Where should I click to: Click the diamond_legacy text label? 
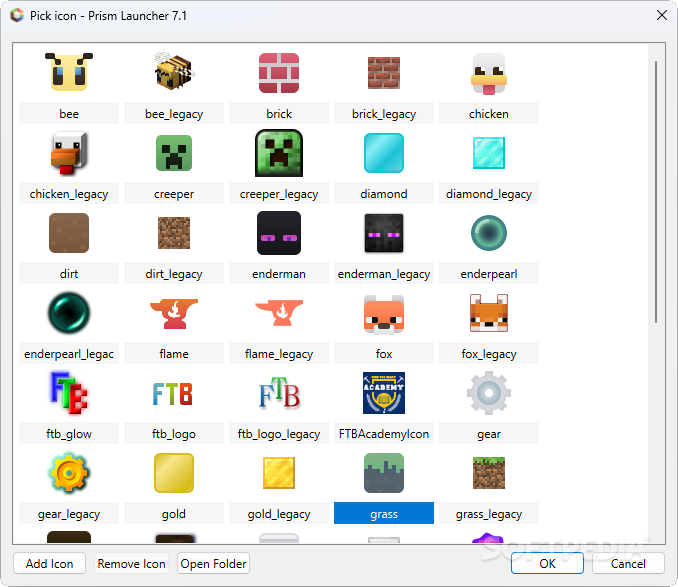pyautogui.click(x=489, y=194)
